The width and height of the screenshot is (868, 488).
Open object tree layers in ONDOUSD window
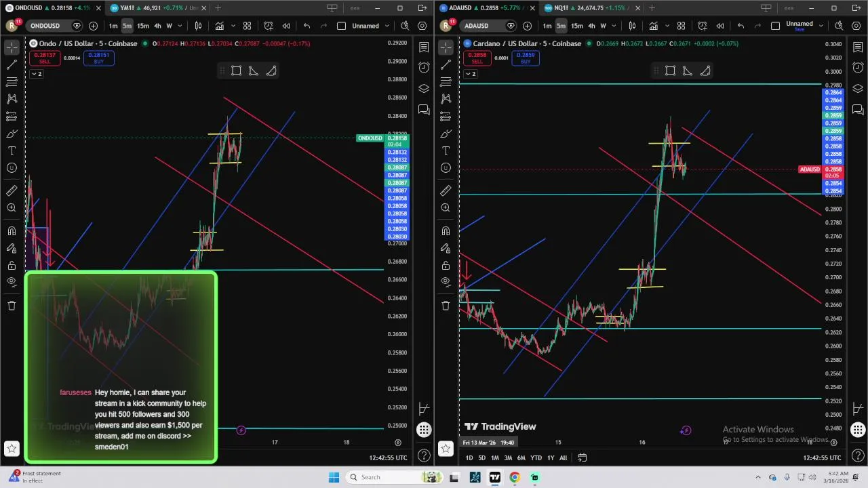click(424, 89)
